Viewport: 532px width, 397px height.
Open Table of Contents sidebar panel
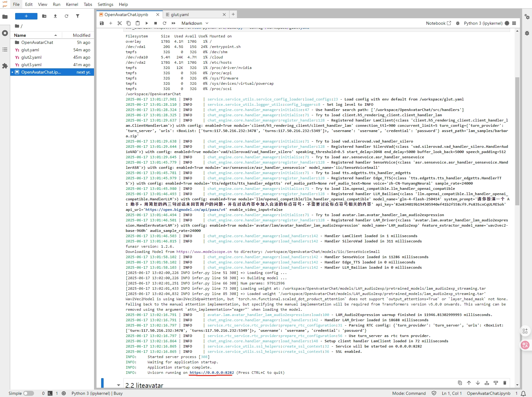click(x=5, y=49)
